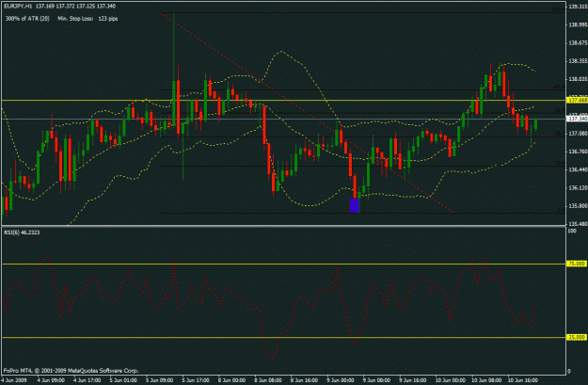Click the RSI scale value 100

[x=572, y=231]
